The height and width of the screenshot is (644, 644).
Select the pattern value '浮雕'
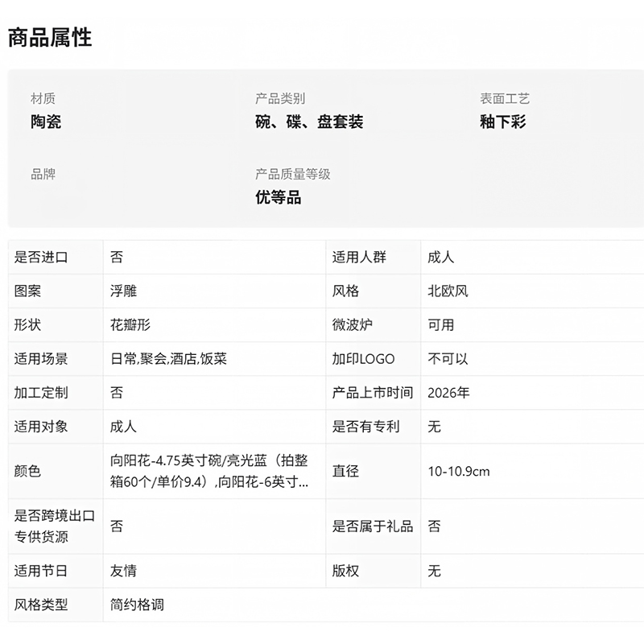pyautogui.click(x=123, y=291)
